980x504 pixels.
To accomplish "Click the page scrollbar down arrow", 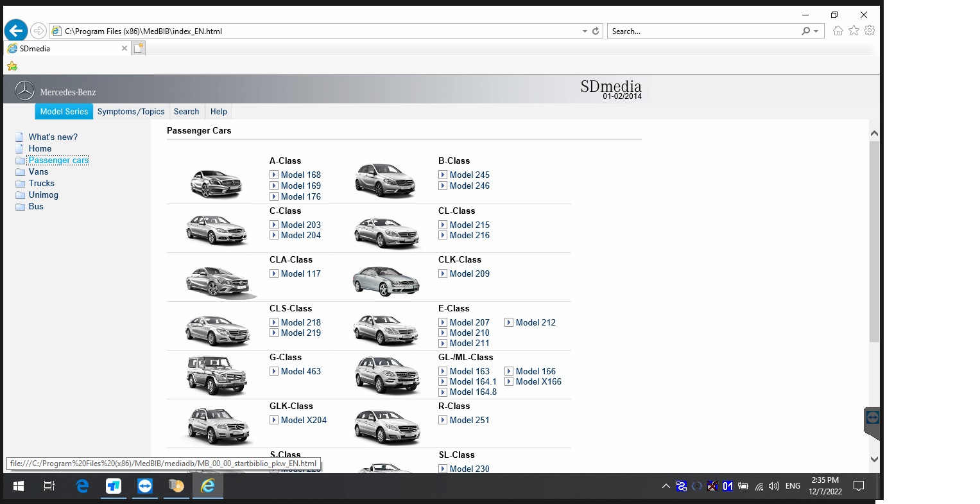I will [874, 459].
